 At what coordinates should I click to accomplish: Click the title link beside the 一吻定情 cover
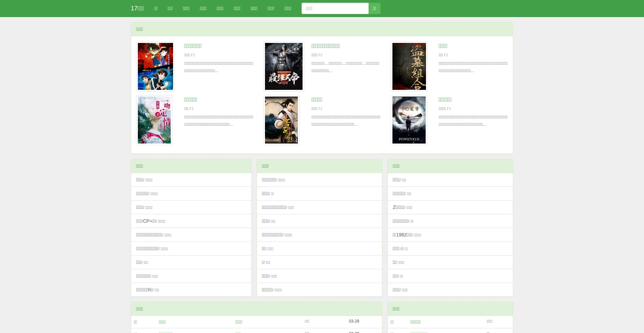pos(191,100)
